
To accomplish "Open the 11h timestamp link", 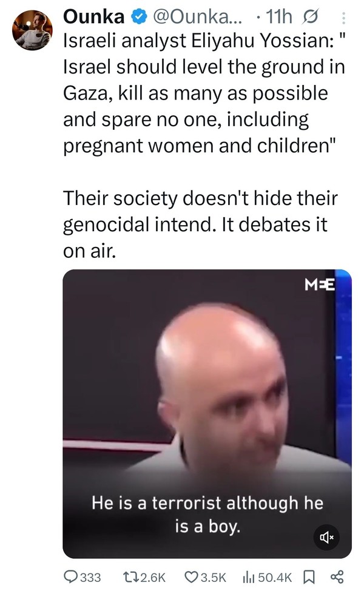I will (x=279, y=17).
